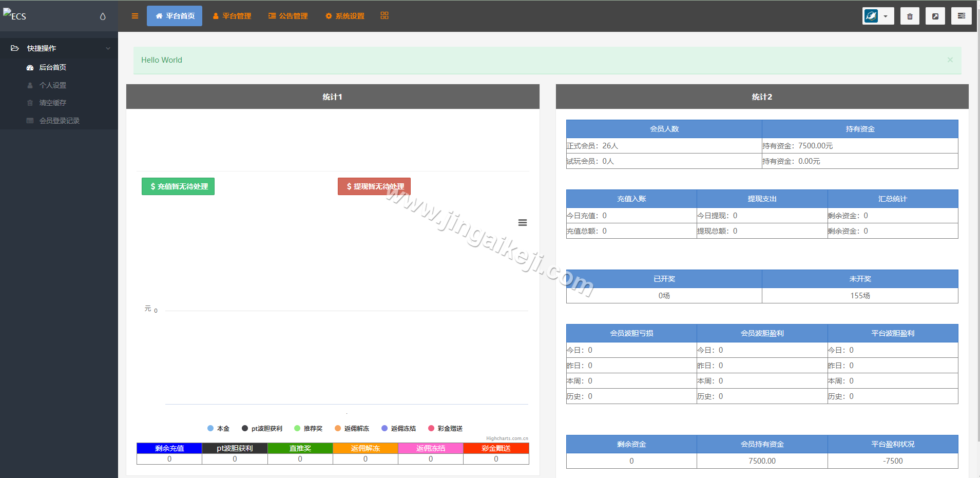Click the list/log icon at the far top right

(962, 16)
